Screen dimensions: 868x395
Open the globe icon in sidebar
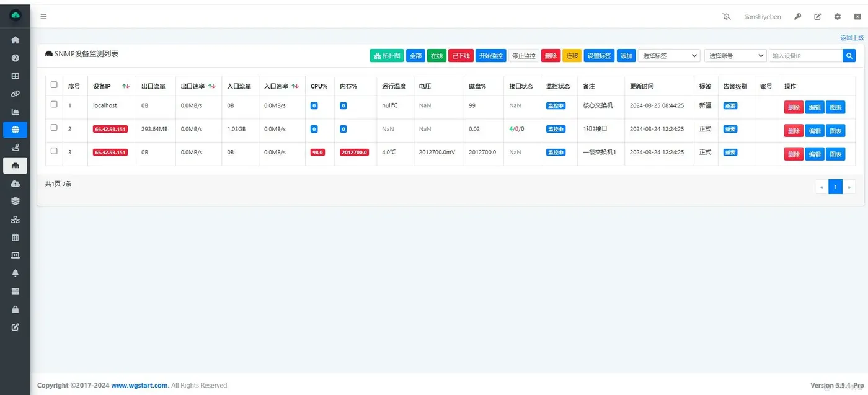pyautogui.click(x=15, y=130)
